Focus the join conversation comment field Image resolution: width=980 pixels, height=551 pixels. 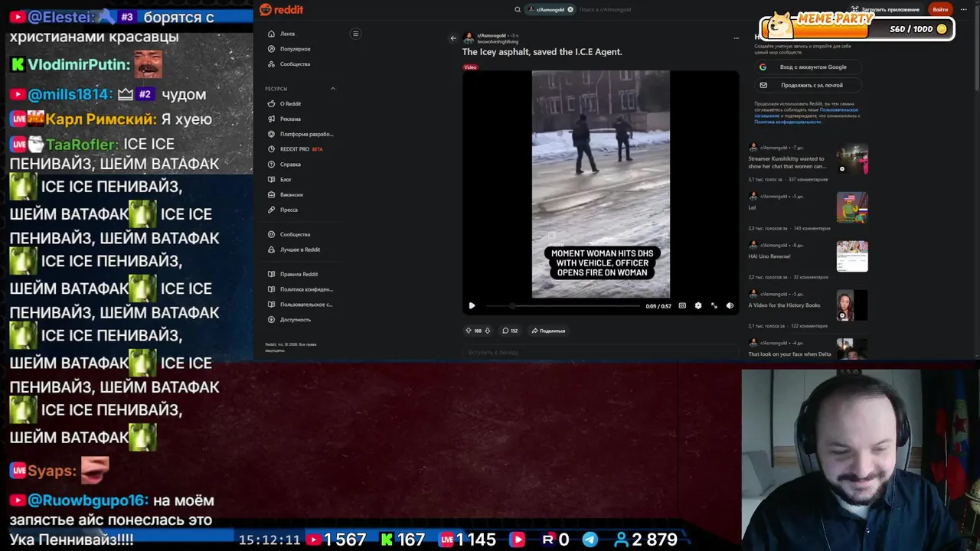point(601,352)
